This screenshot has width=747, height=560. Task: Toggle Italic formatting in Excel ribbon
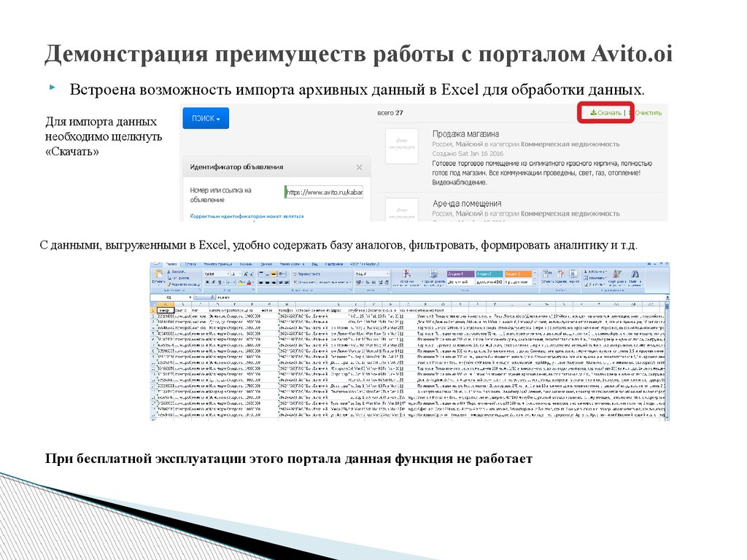(214, 282)
